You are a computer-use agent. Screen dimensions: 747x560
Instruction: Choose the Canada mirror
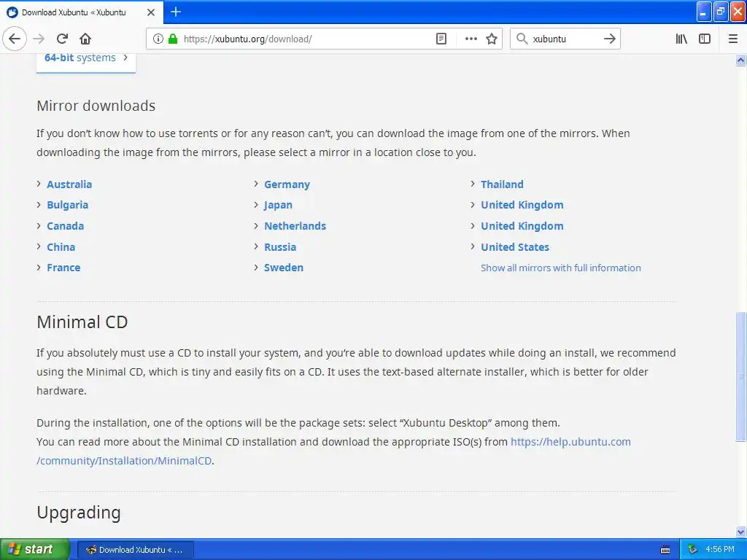[x=65, y=226]
